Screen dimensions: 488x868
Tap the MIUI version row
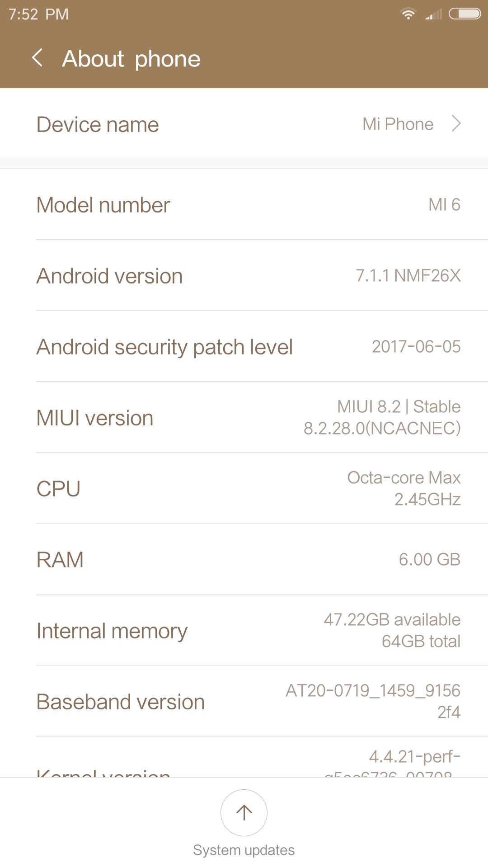[x=244, y=418]
